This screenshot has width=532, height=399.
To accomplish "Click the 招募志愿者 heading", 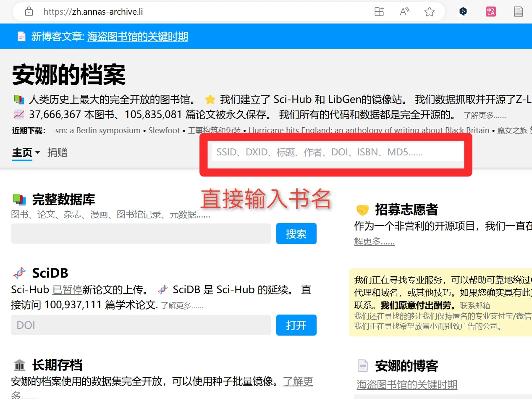I will tap(406, 210).
